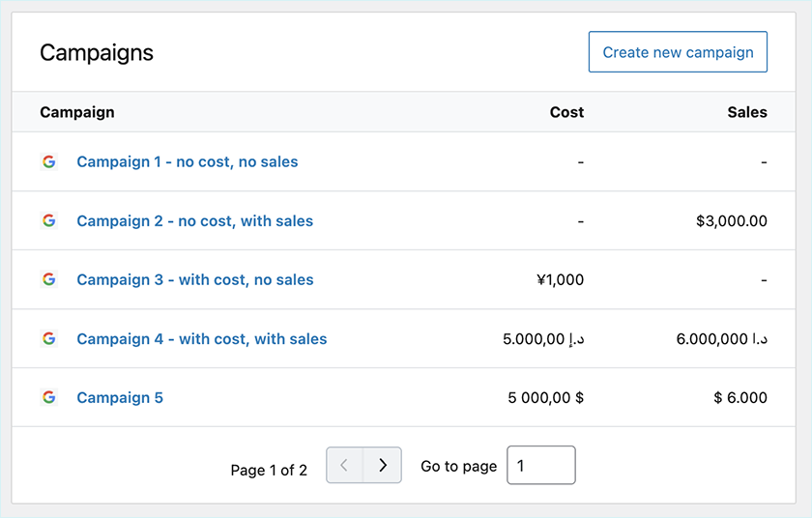This screenshot has width=812, height=518.
Task: Click the Sales column header
Action: click(747, 112)
